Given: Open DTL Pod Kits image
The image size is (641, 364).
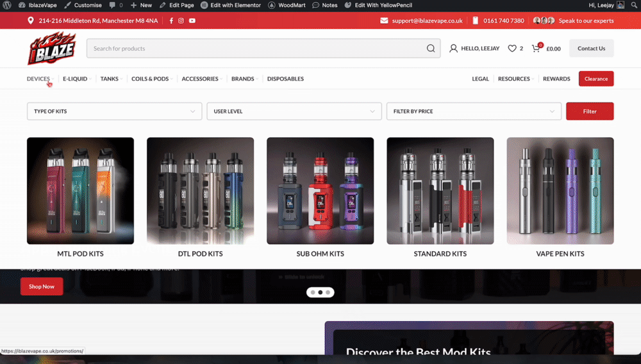Looking at the screenshot, I should coord(200,191).
